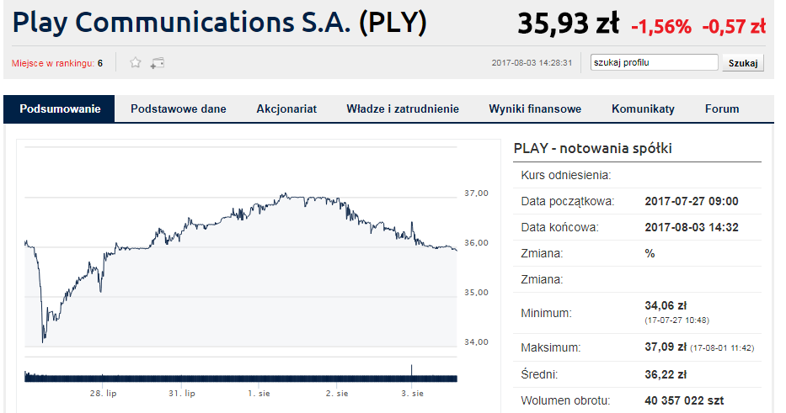Viewport: 786px width, 413px height.
Task: Click the add-to-wallet icon beside the star
Action: pos(157,63)
